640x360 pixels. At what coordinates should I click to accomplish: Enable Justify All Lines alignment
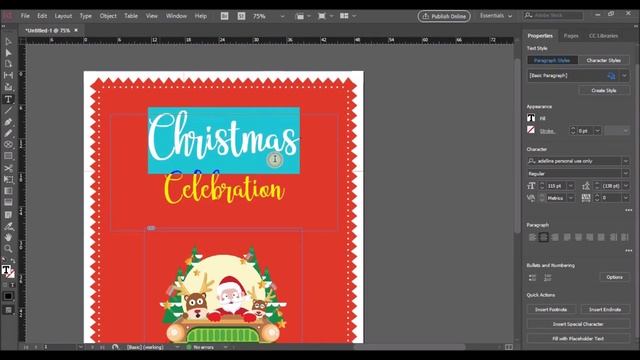[601, 237]
